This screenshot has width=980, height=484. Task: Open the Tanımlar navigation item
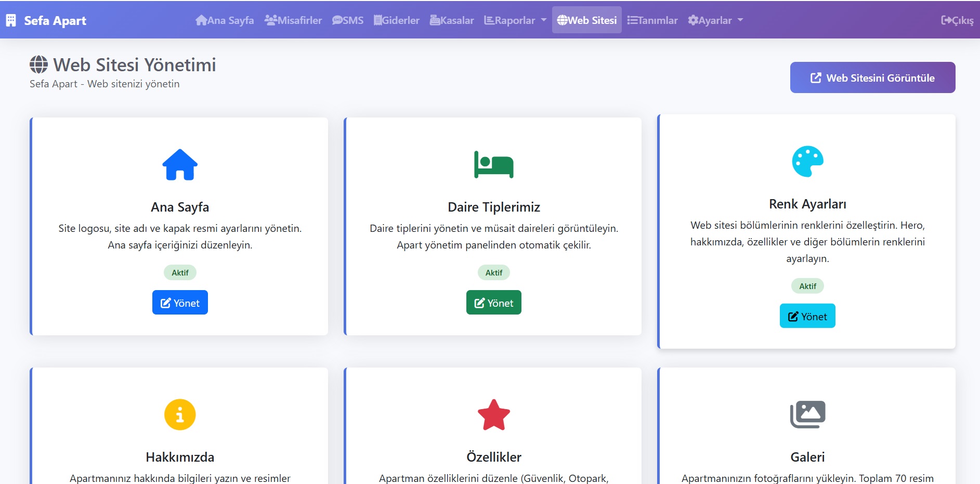652,20
